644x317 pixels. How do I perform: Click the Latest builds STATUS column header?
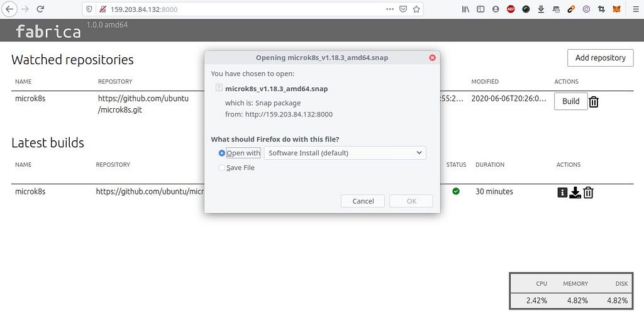point(456,165)
